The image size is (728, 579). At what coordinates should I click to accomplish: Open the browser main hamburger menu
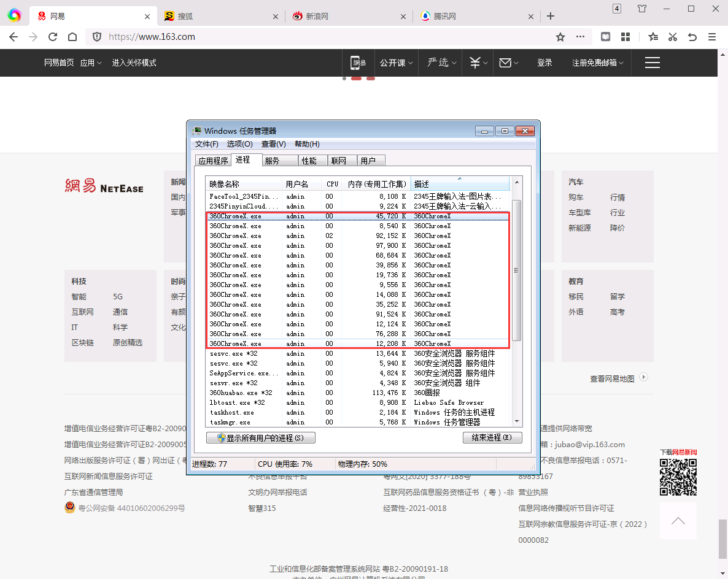712,37
